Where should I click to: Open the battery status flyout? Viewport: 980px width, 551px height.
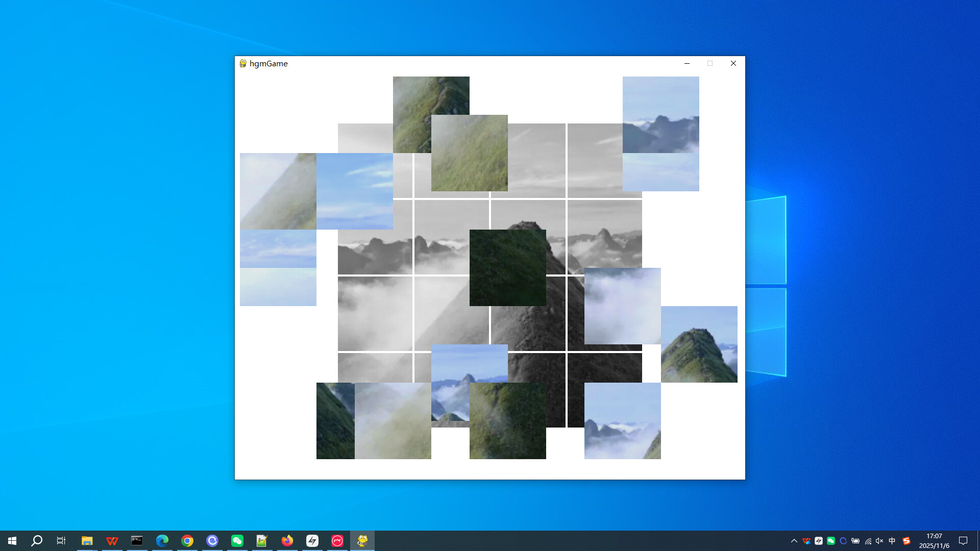click(855, 540)
